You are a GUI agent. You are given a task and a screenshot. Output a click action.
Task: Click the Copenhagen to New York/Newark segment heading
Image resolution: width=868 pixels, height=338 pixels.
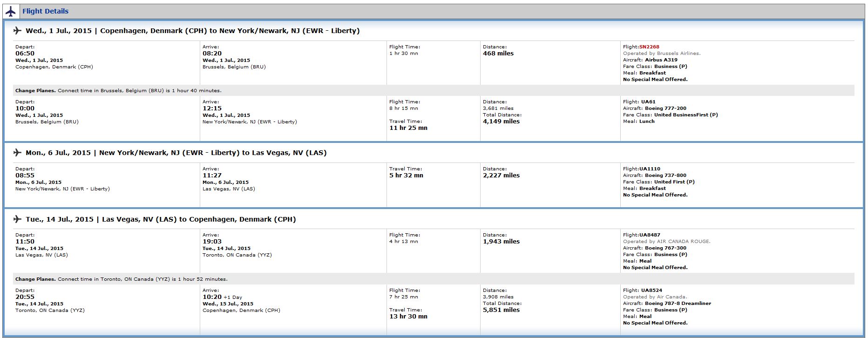pos(193,31)
